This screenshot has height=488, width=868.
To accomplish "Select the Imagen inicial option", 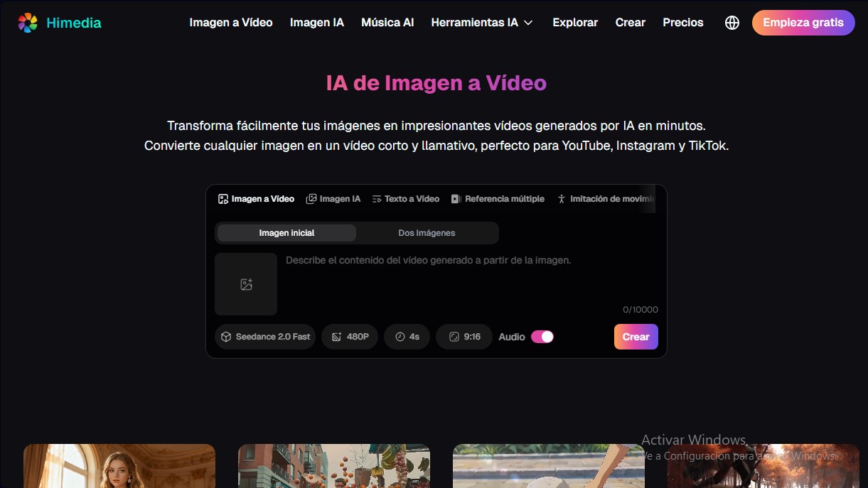I will pos(286,233).
